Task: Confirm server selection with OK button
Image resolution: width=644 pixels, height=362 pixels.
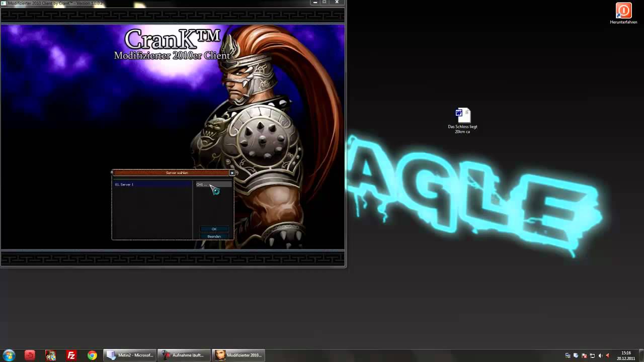Action: [214, 229]
